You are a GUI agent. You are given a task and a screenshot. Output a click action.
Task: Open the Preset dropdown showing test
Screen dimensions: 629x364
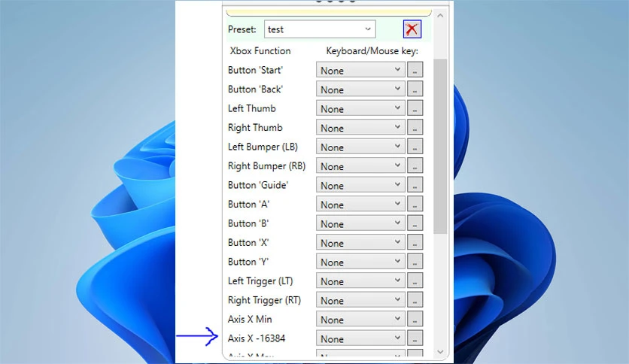point(320,29)
